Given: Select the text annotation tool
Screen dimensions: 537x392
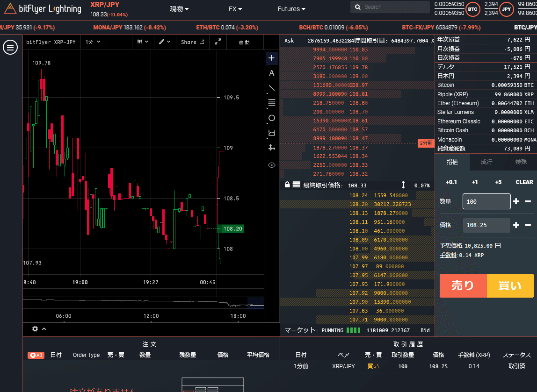Looking at the screenshot, I should coord(272,73).
